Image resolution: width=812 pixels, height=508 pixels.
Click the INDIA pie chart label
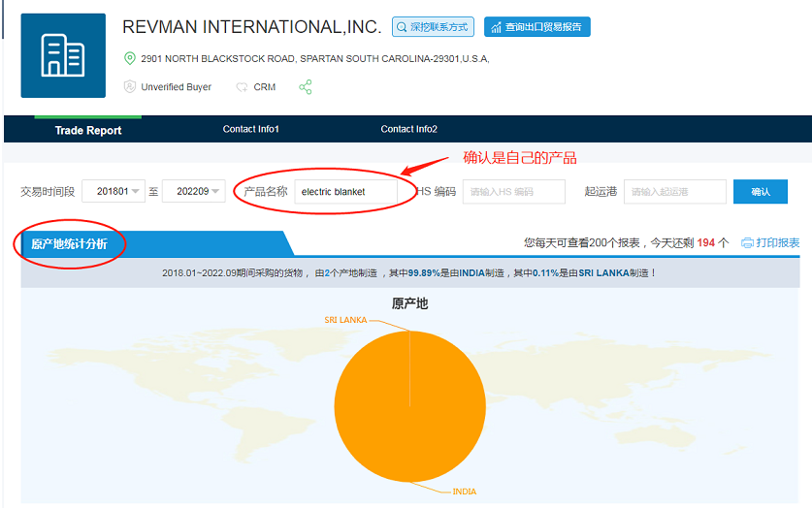[464, 492]
